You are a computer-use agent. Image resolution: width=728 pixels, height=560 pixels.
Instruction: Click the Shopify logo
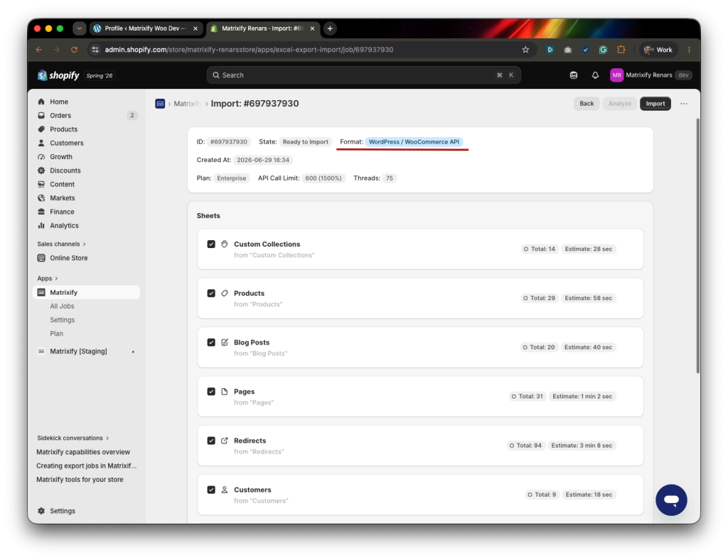[x=58, y=75]
